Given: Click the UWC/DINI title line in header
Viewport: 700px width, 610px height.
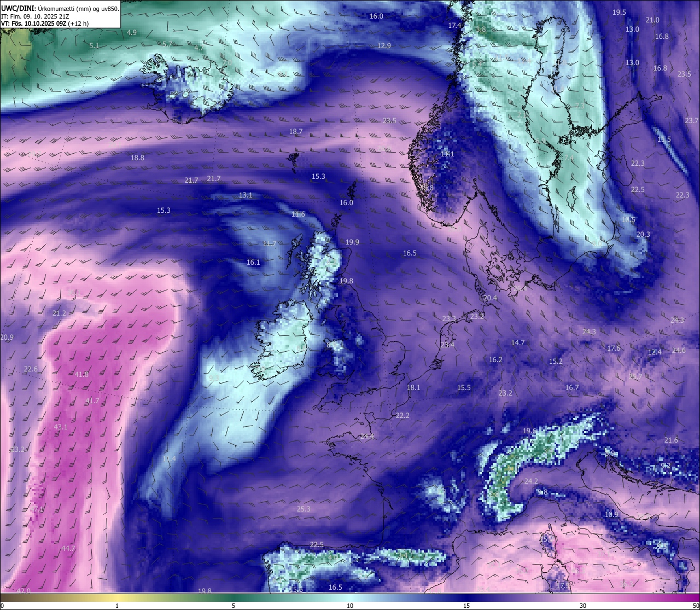Looking at the screenshot, I should coord(60,8).
